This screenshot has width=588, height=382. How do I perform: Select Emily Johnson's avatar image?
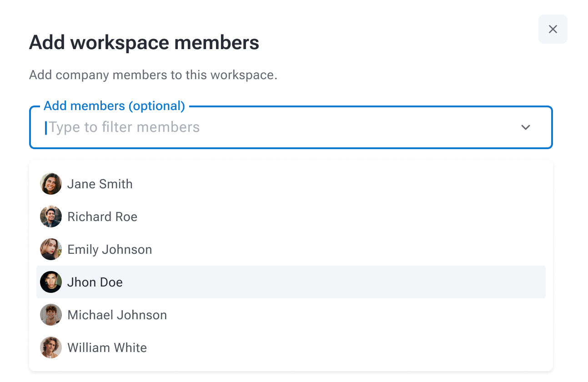51,249
